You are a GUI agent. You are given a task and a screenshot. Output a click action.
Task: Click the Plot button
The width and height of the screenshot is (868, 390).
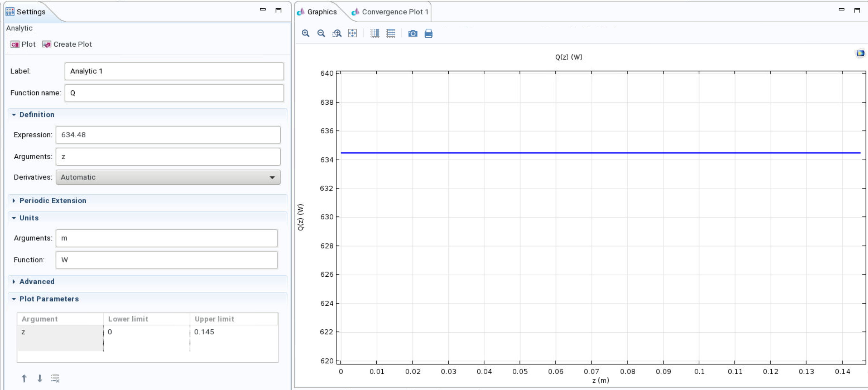click(23, 44)
